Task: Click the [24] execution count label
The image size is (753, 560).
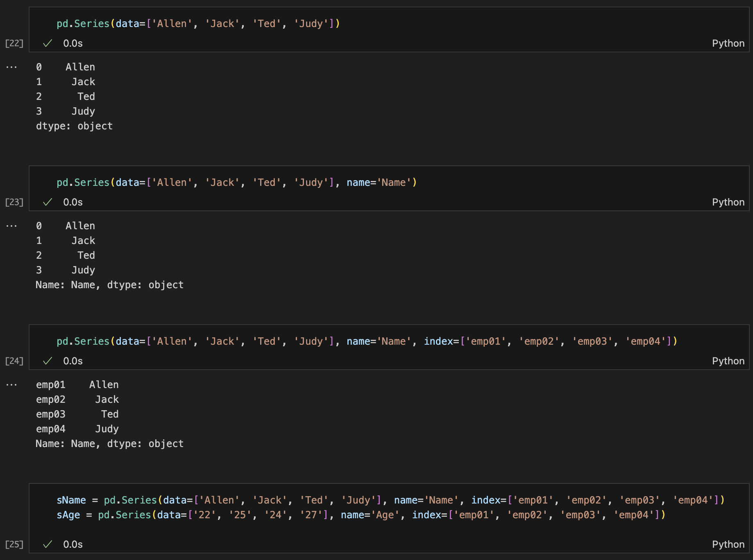Action: [14, 361]
